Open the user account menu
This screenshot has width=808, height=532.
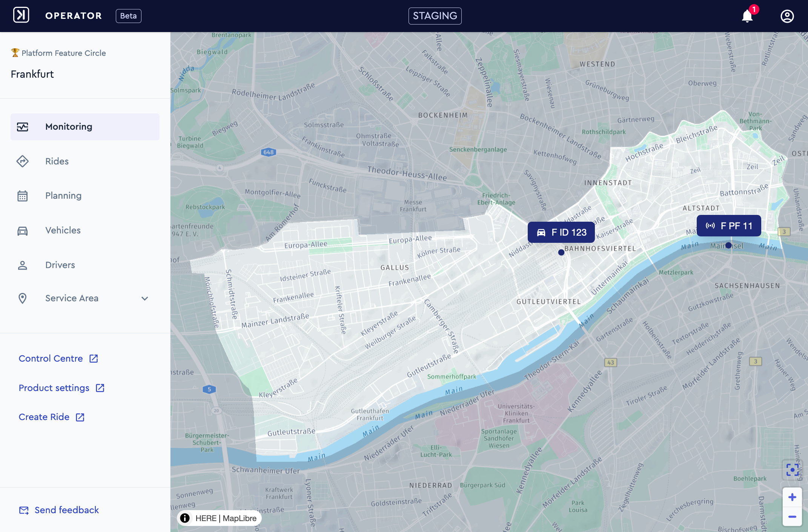pos(787,16)
